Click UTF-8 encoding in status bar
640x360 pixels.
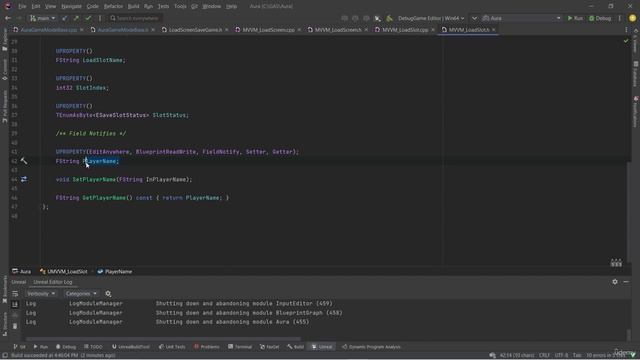[561, 355]
